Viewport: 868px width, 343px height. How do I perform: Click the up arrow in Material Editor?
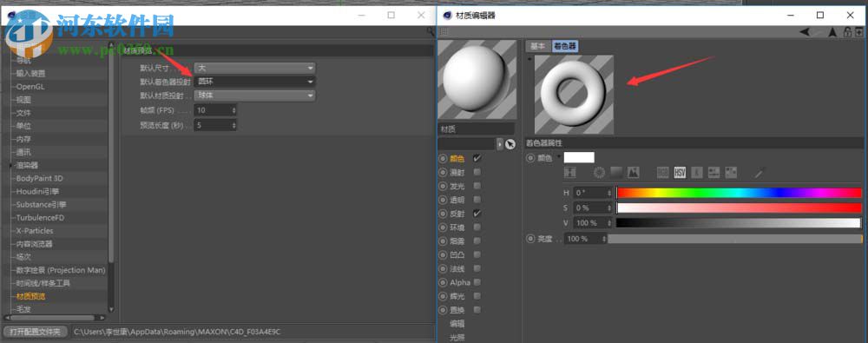[x=832, y=32]
